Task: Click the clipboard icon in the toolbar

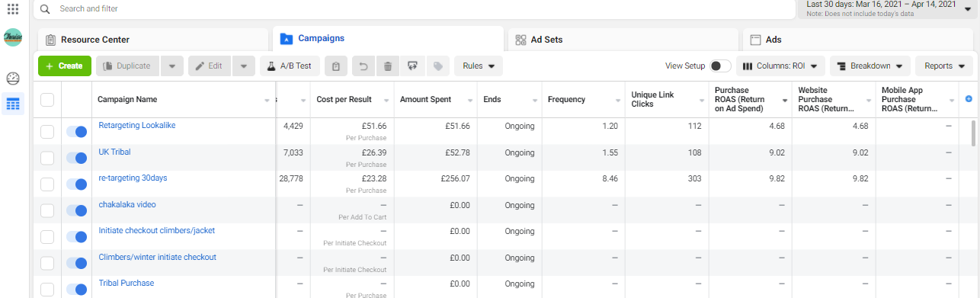Action: tap(336, 66)
